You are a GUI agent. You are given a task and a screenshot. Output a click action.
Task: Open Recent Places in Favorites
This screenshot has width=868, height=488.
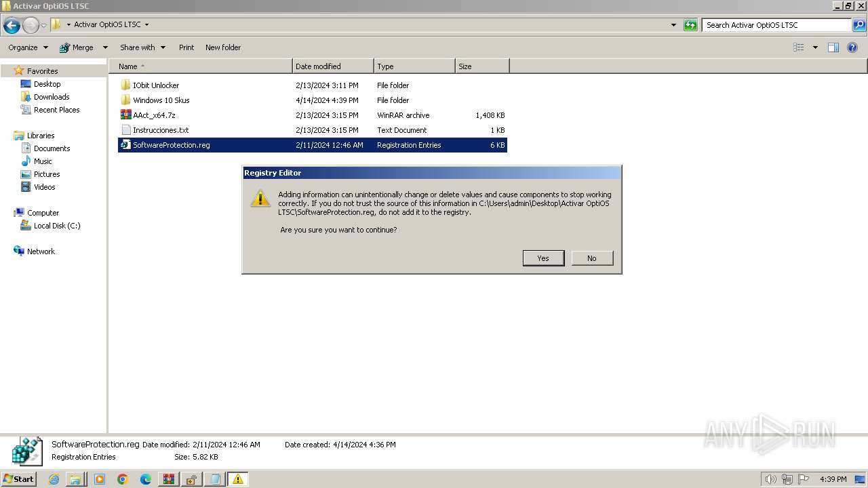coord(56,110)
